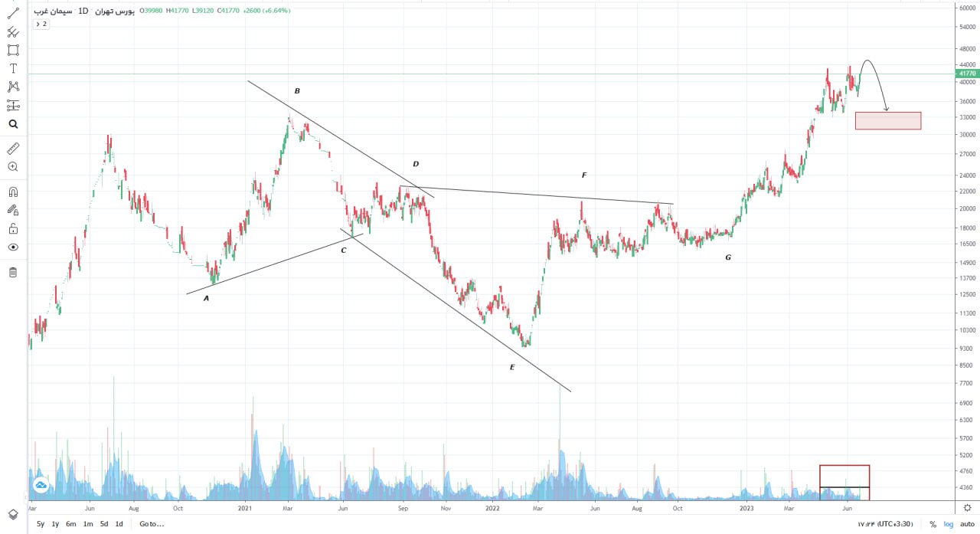Pick the XABCD pattern tool
This screenshot has height=534, width=980.
point(13,87)
